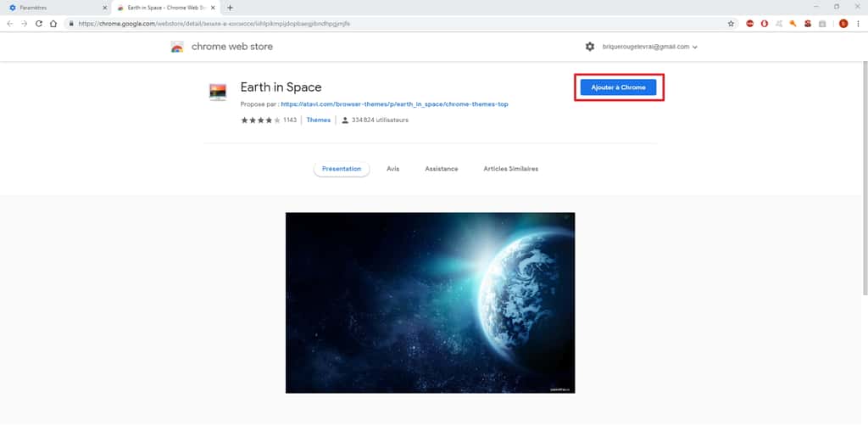Expand the briquerougelevrai@gmail.com account dropdown
This screenshot has height=448, width=868.
click(650, 48)
